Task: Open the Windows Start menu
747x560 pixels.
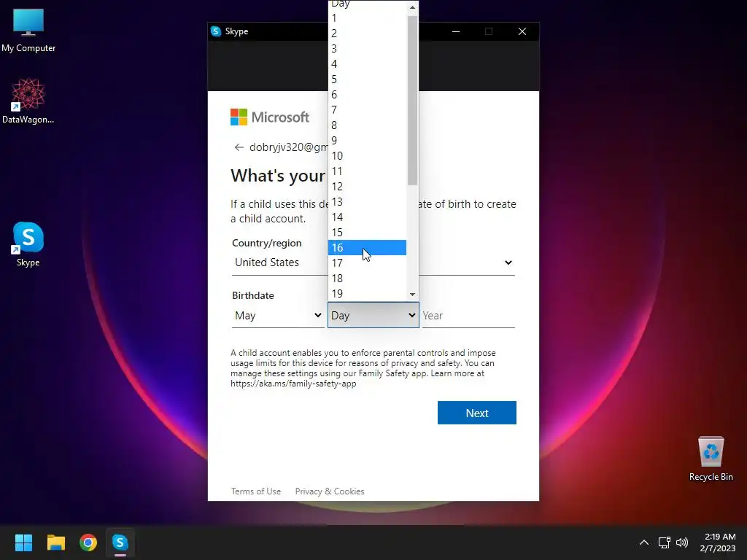Action: (23, 542)
